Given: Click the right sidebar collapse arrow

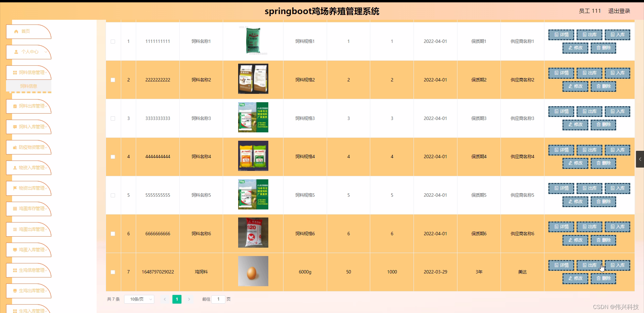Looking at the screenshot, I should click(640, 159).
